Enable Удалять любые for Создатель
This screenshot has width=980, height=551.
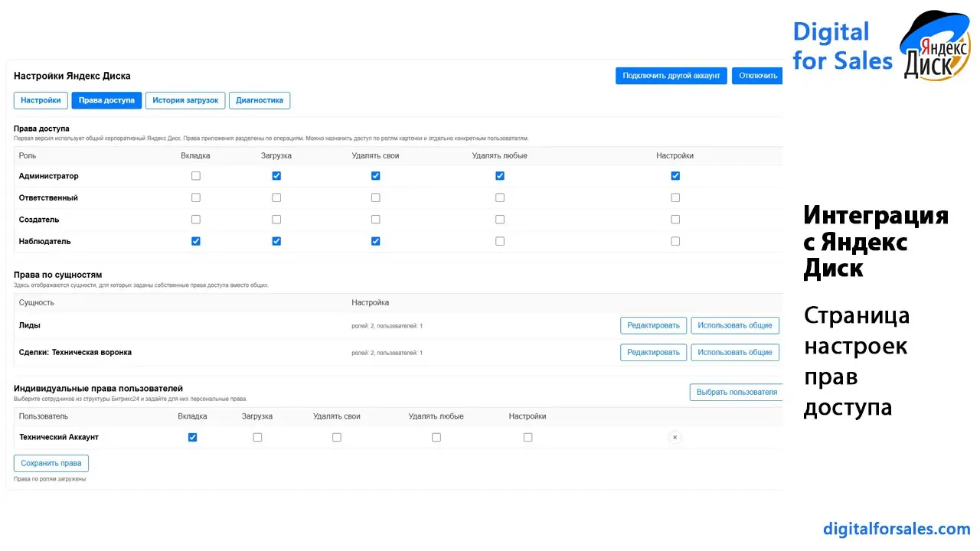click(500, 220)
